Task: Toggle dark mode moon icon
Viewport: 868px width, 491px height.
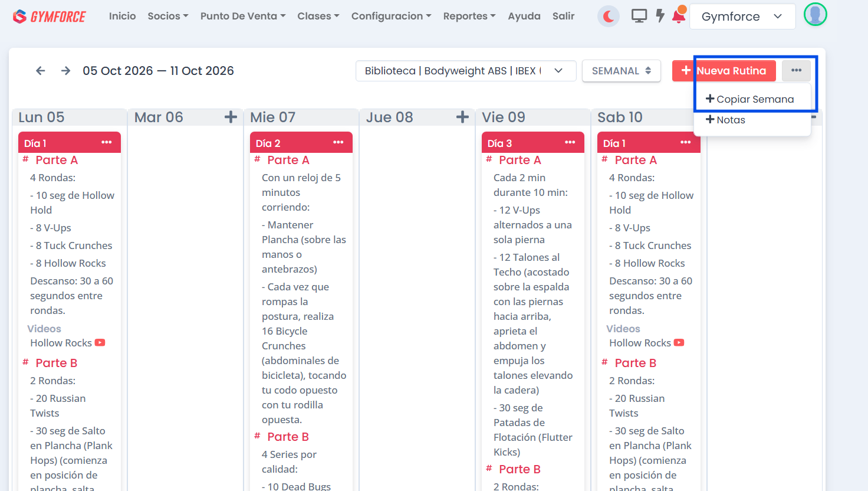Action: [609, 17]
